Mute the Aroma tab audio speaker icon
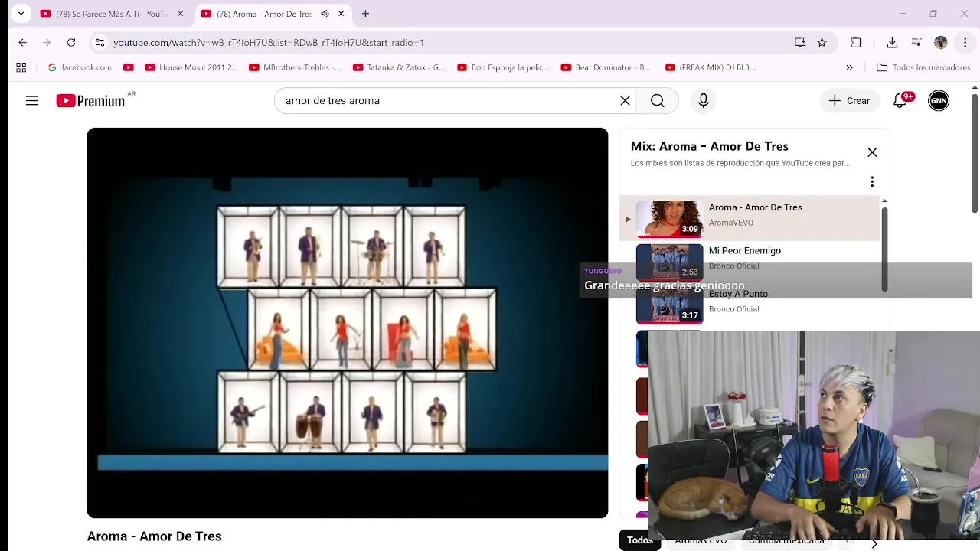Screen dimensions: 980x551 tap(325, 14)
